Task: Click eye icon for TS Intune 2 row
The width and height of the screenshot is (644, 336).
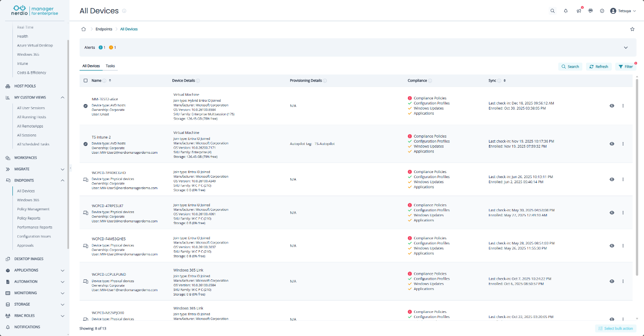Action: [x=612, y=144]
